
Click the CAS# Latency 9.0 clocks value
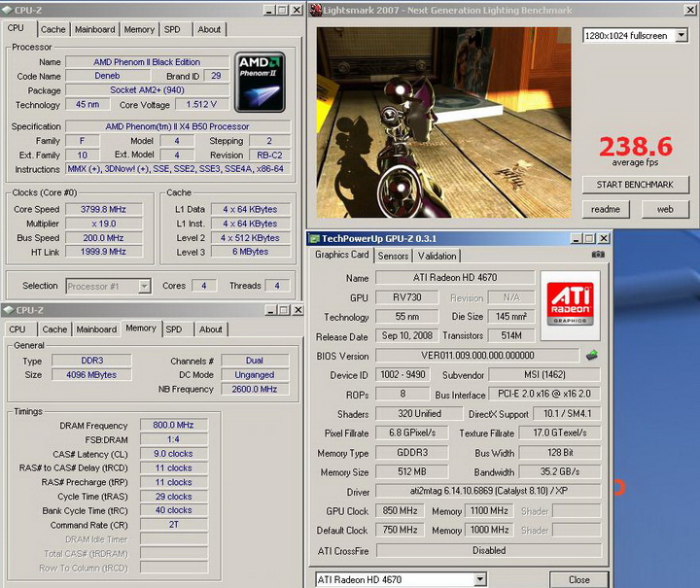click(174, 454)
